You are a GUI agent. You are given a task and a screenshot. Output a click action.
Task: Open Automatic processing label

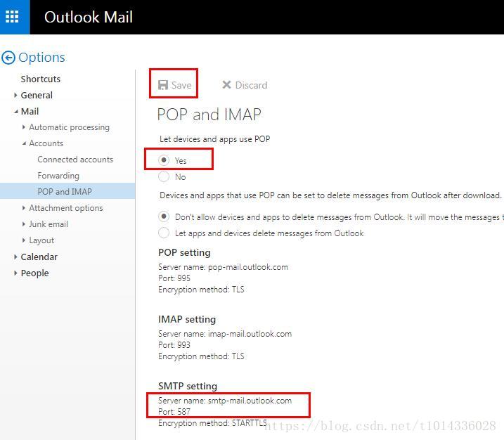pos(70,127)
